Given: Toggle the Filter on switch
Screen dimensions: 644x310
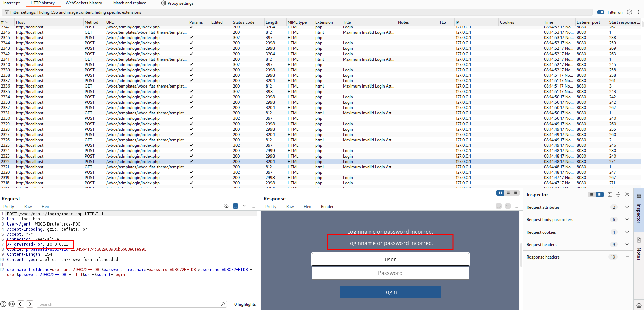Looking at the screenshot, I should (x=601, y=12).
